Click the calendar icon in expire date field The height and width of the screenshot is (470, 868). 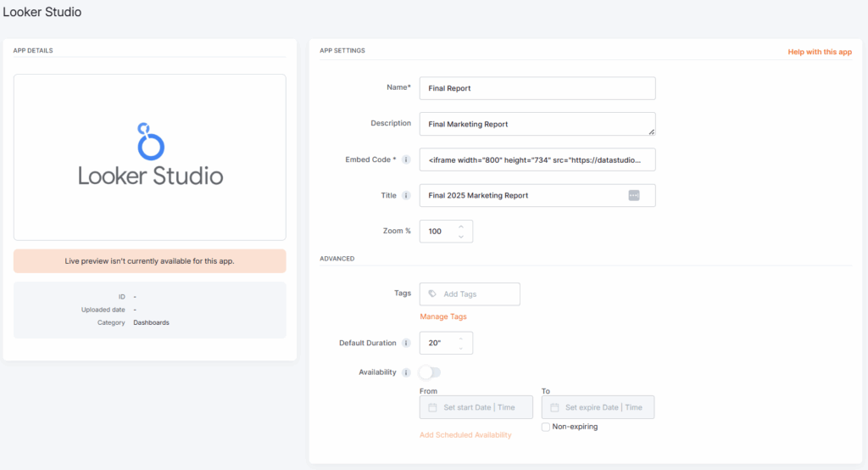[554, 407]
